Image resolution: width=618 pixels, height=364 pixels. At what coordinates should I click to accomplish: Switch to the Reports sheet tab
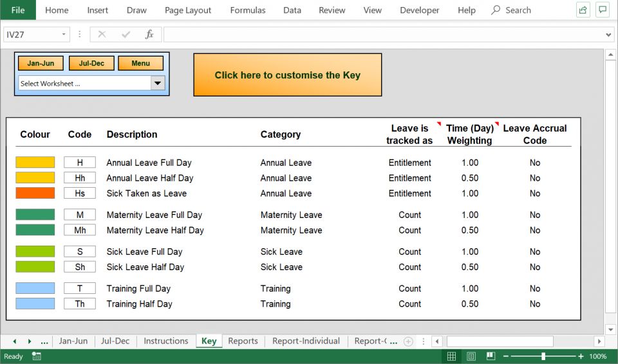click(243, 341)
